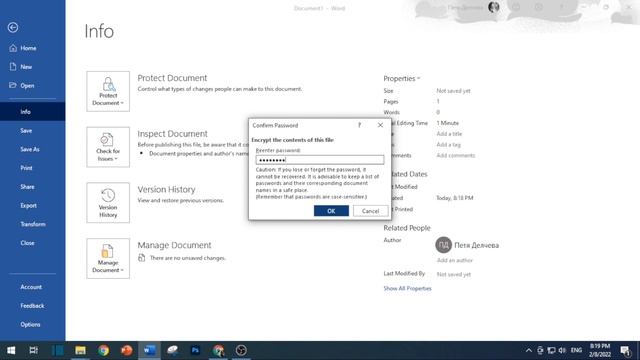Switch the ENG input language indicator

pyautogui.click(x=576, y=351)
